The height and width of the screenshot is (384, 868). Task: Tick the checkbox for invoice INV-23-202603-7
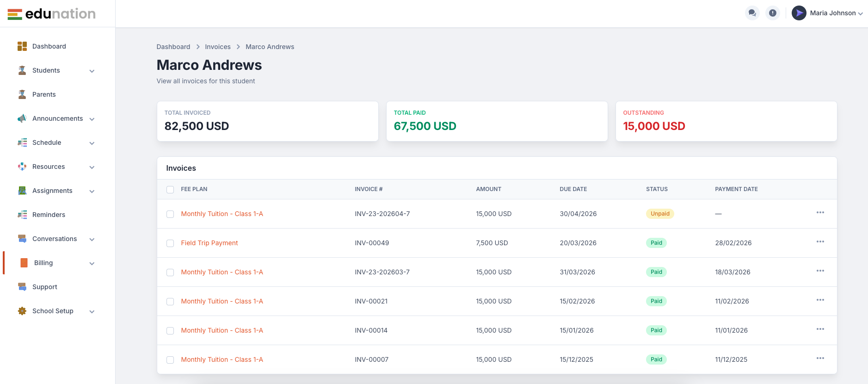pos(170,273)
